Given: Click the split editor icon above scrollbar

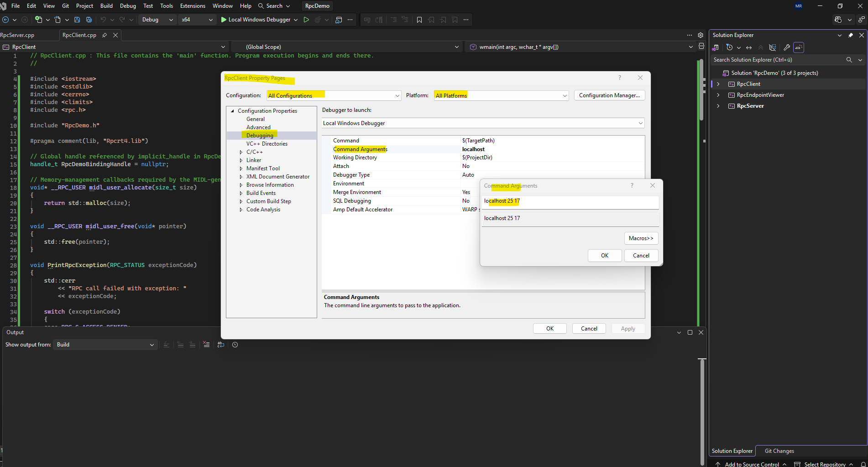Looking at the screenshot, I should pyautogui.click(x=701, y=46).
